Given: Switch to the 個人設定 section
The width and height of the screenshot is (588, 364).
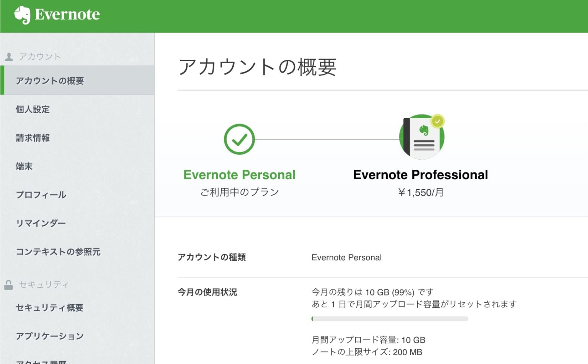Looking at the screenshot, I should tap(33, 109).
